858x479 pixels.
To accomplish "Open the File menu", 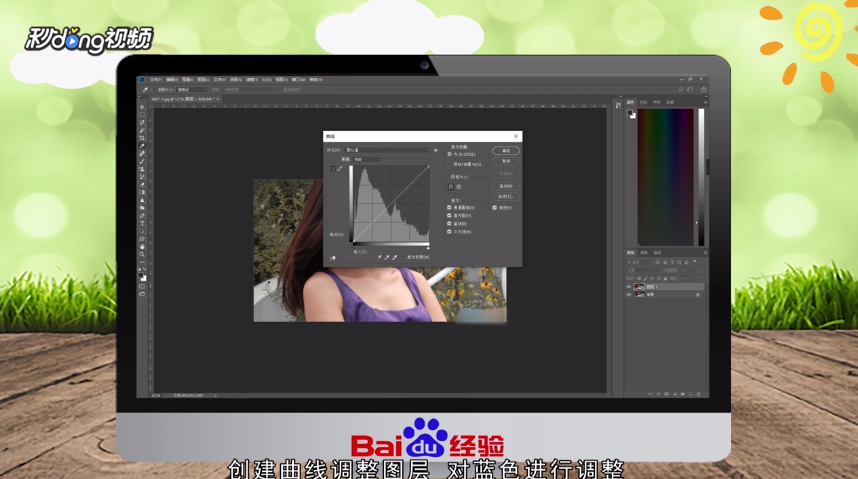I will [156, 79].
